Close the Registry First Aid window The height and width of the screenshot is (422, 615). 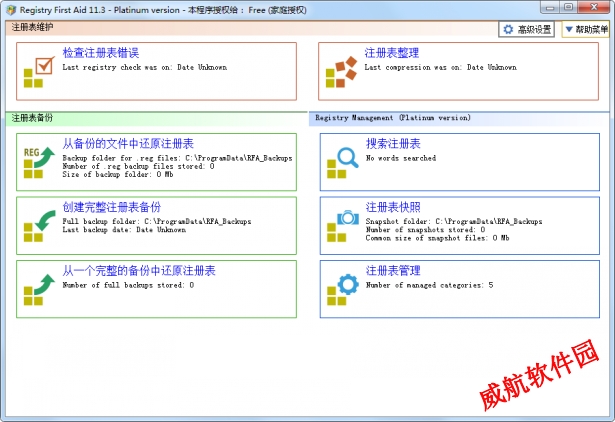(594, 7)
